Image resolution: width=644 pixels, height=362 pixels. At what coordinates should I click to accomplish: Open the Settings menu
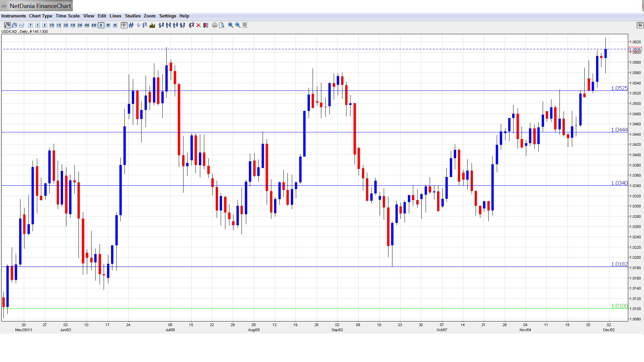point(167,16)
